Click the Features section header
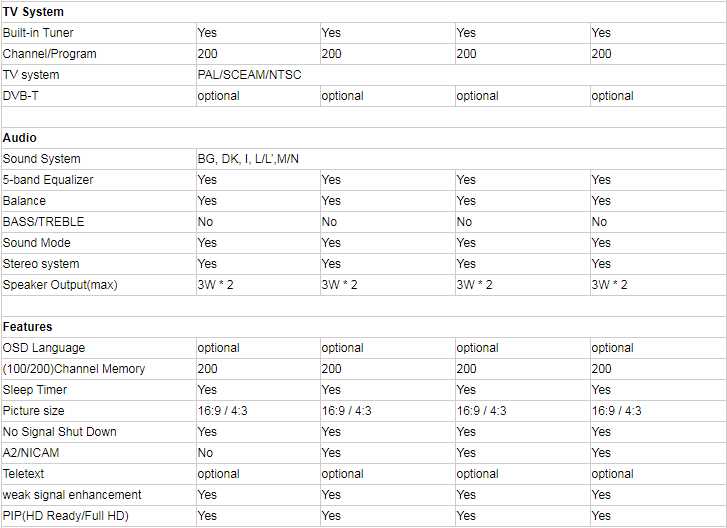Image resolution: width=727 pixels, height=528 pixels. click(x=27, y=327)
